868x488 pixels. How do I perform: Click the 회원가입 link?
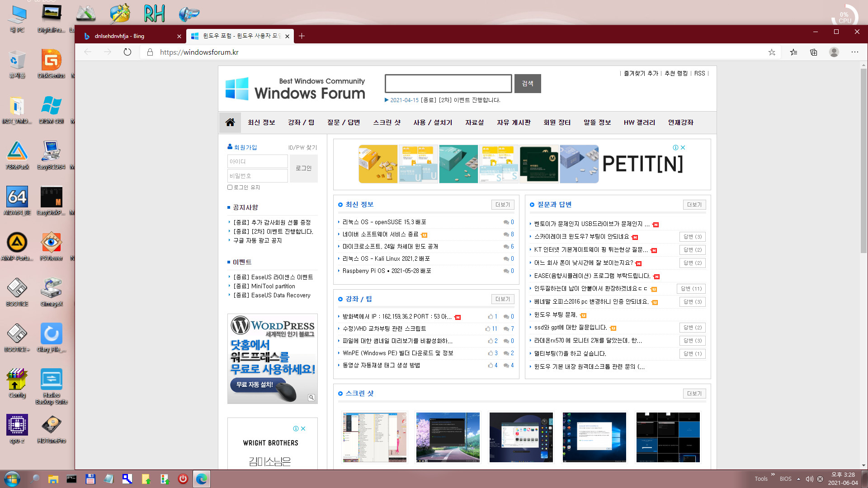245,147
